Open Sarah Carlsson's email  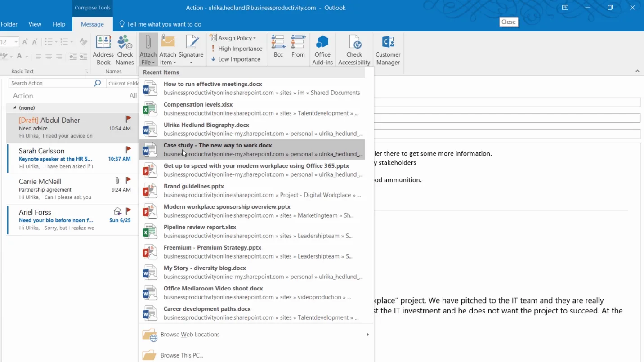pyautogui.click(x=73, y=158)
